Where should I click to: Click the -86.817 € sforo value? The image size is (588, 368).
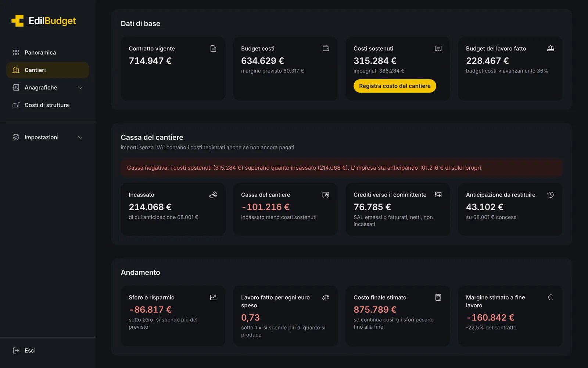150,309
